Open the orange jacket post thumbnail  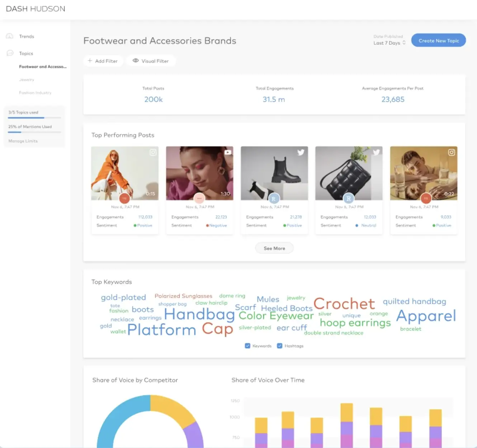125,173
